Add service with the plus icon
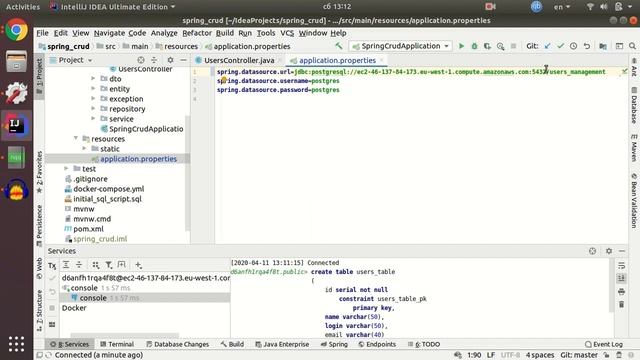The width and height of the screenshot is (640, 360). 138,265
